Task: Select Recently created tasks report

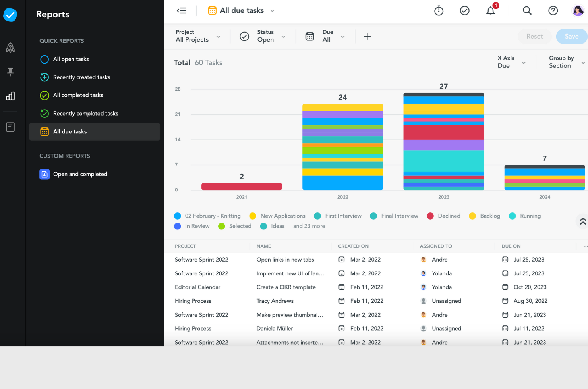Action: click(95, 77)
